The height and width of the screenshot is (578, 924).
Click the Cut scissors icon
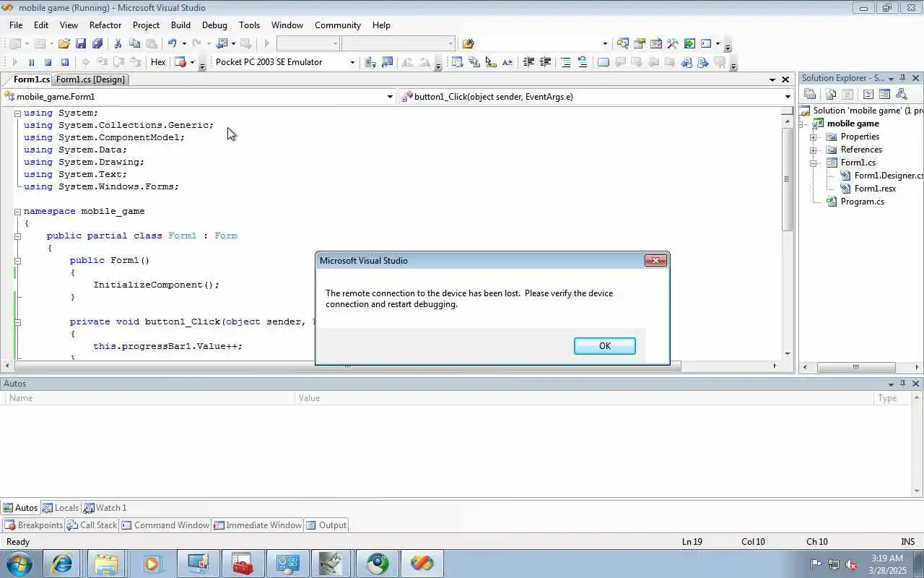(x=118, y=43)
